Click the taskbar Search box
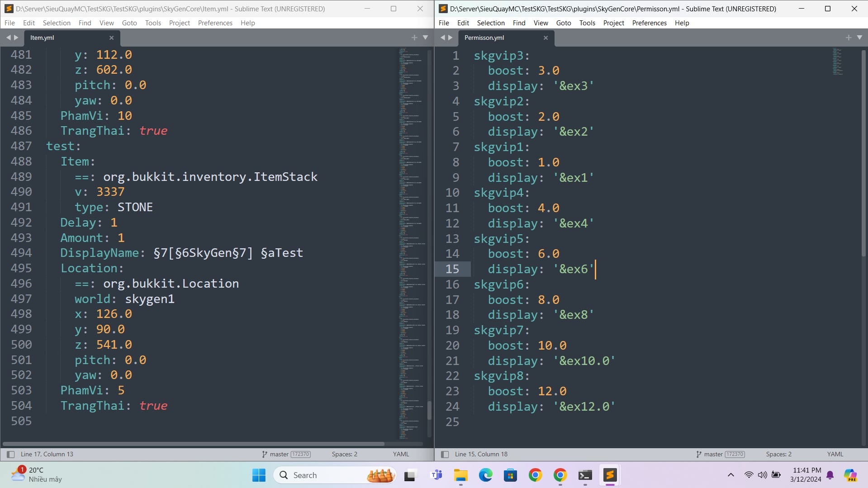This screenshot has width=868, height=488. click(335, 475)
